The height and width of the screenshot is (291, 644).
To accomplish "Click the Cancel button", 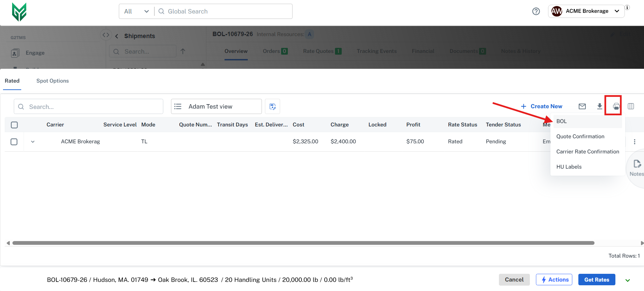I will (x=514, y=280).
